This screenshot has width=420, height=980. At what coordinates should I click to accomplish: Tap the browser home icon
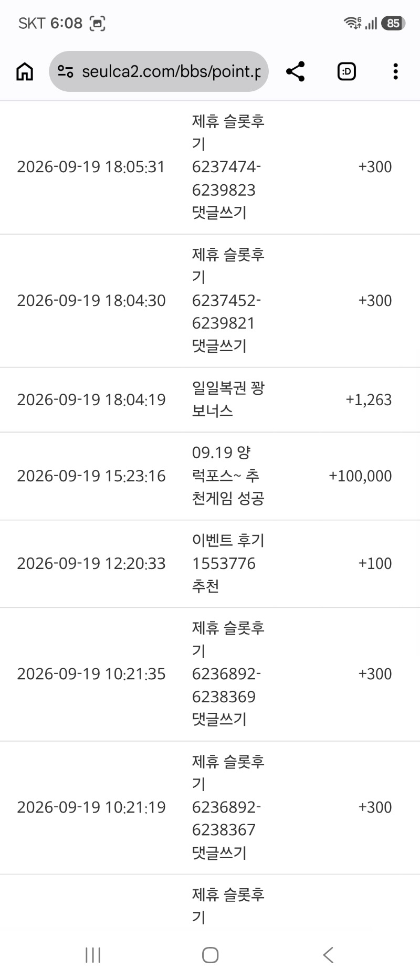(x=25, y=71)
